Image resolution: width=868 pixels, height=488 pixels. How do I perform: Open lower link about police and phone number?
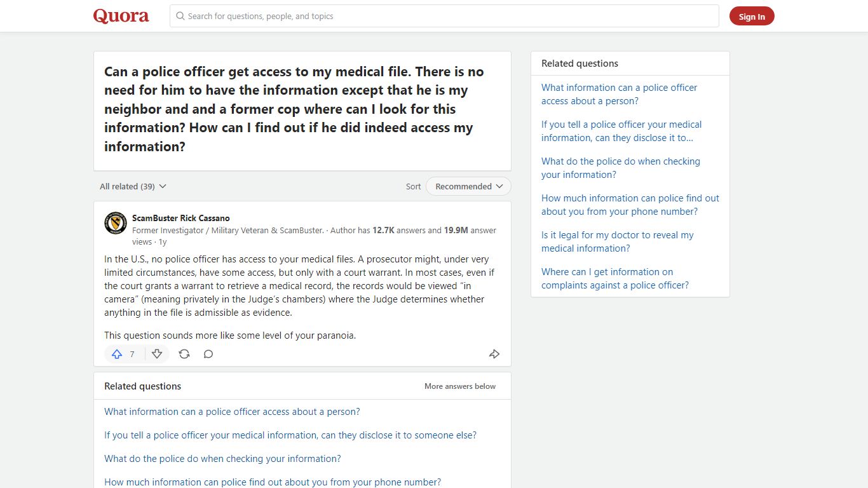click(273, 482)
